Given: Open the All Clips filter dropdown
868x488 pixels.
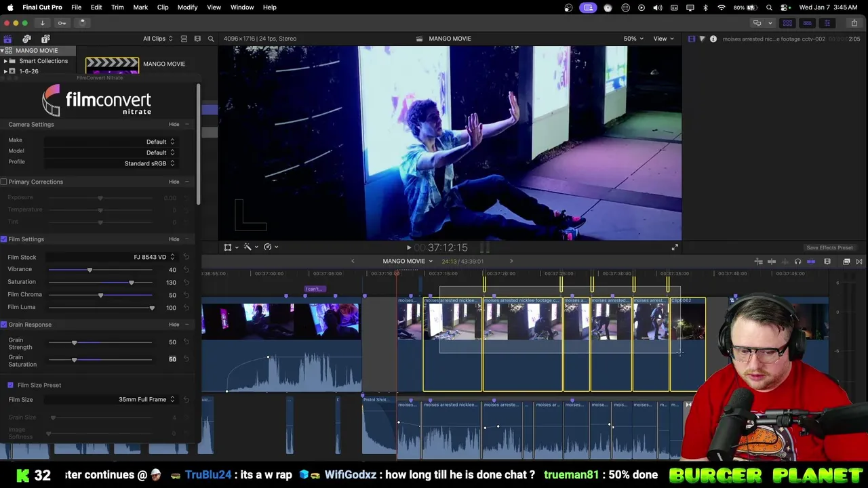Looking at the screenshot, I should coord(157,39).
